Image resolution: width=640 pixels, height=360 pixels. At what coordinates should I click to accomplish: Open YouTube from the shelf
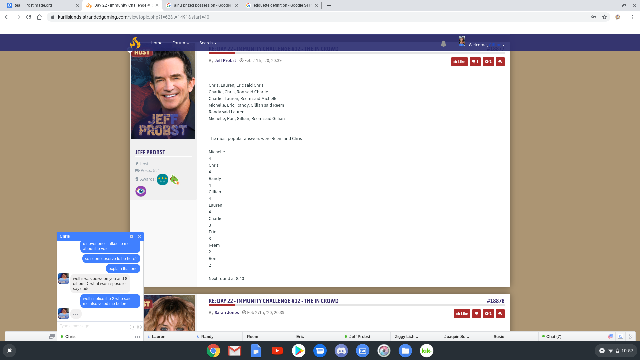click(x=277, y=351)
